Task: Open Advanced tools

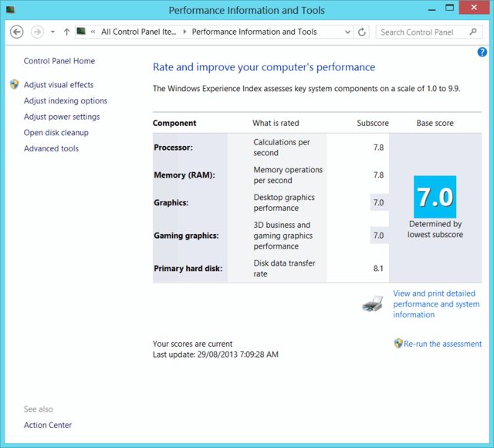Action: [x=51, y=148]
